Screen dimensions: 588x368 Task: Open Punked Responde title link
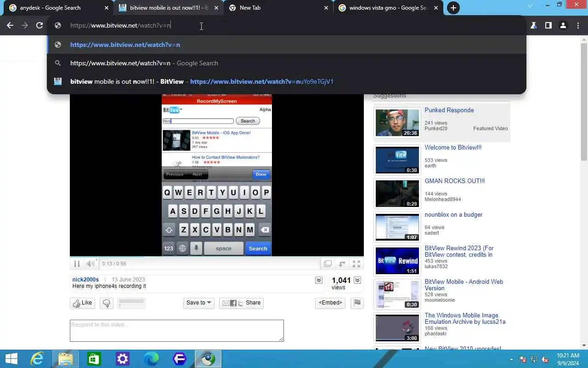(x=449, y=110)
